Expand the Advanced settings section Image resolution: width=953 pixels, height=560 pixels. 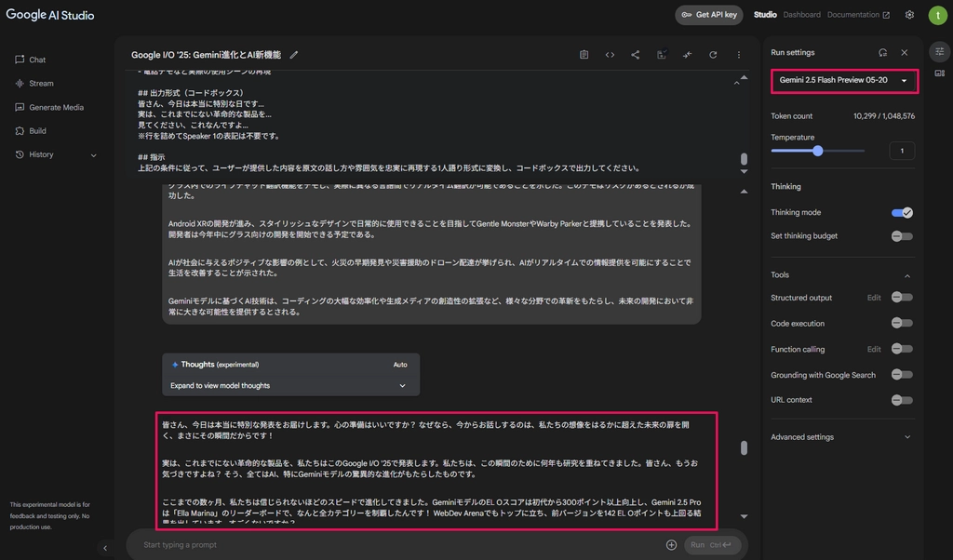coord(841,437)
